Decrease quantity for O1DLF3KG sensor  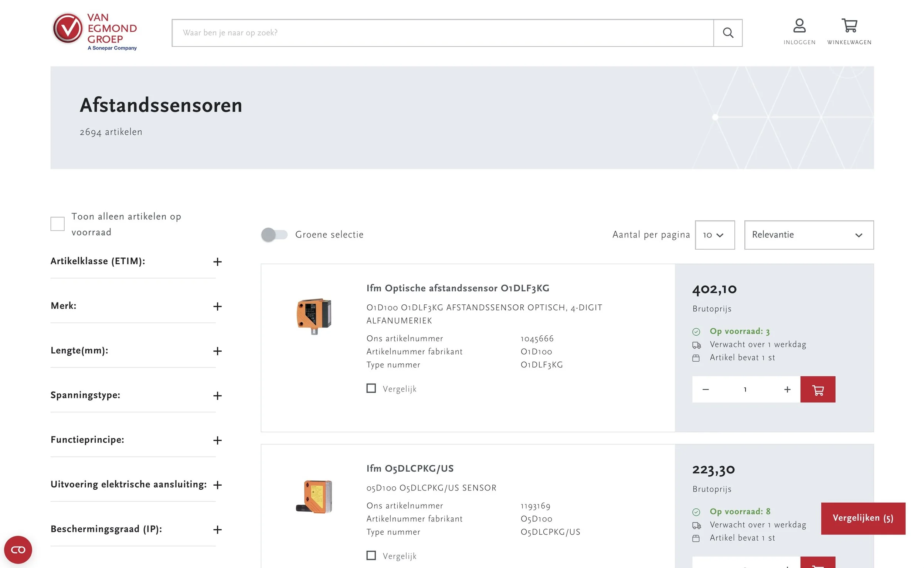pyautogui.click(x=705, y=390)
